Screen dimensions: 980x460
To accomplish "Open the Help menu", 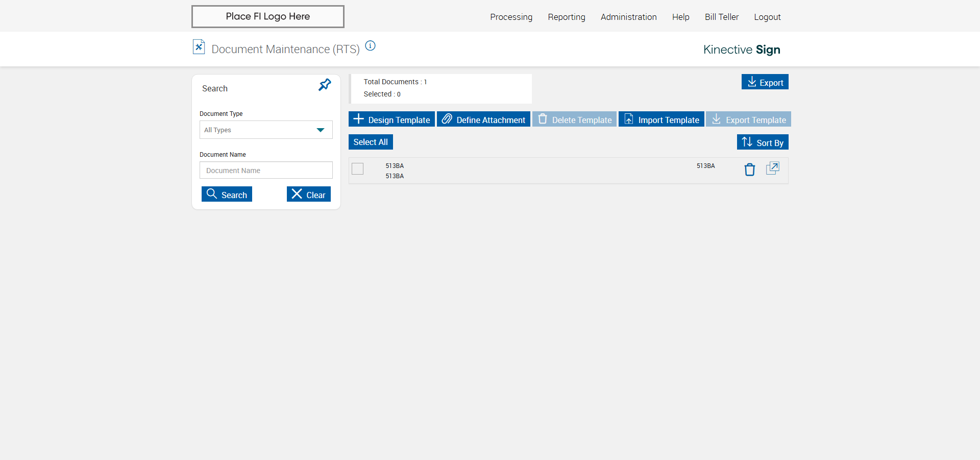I will coord(680,17).
